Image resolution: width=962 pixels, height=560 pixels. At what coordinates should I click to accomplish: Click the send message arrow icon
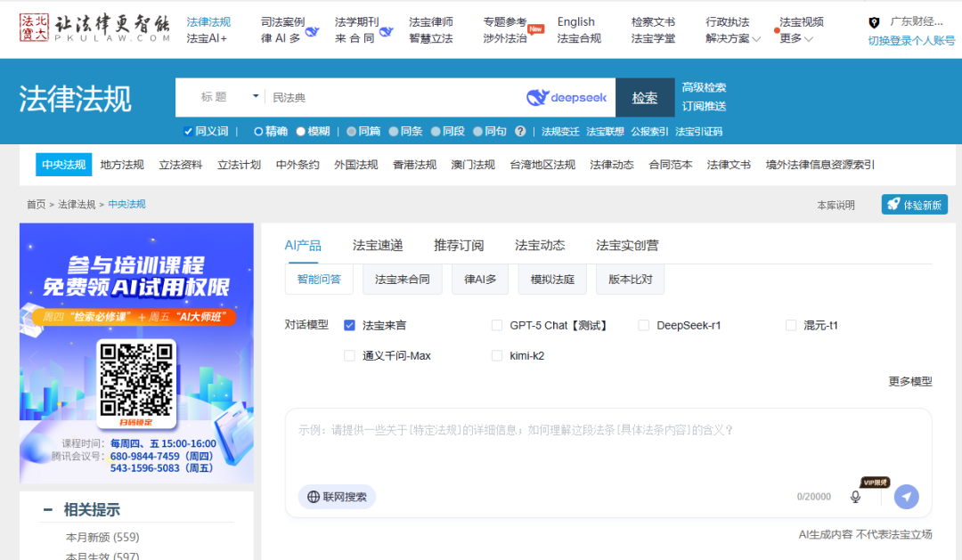pyautogui.click(x=906, y=497)
